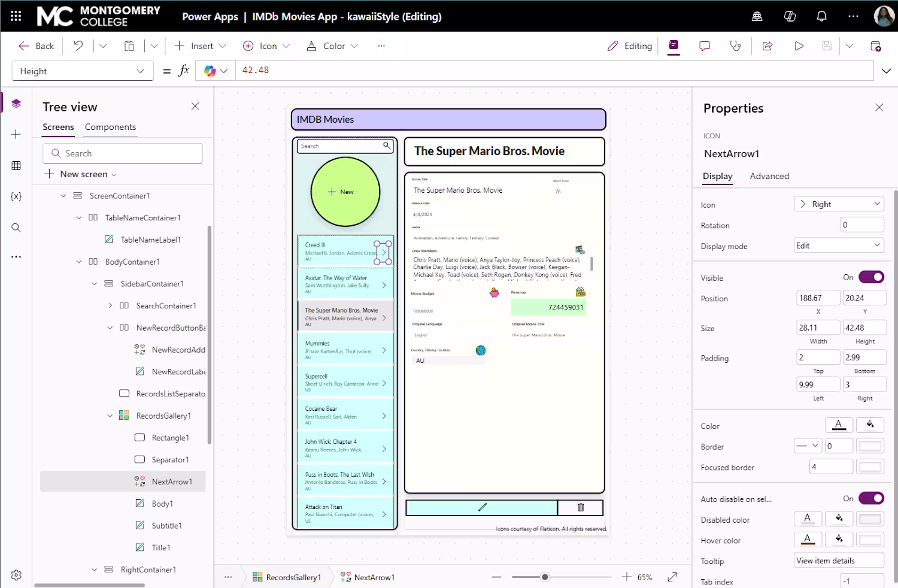Switch to the Components tab
898x588 pixels.
[110, 127]
